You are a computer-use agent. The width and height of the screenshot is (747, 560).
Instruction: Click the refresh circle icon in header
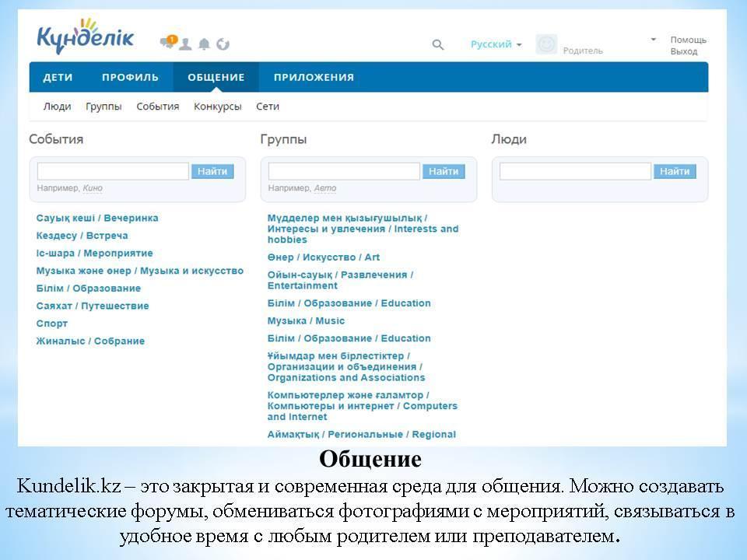223,44
